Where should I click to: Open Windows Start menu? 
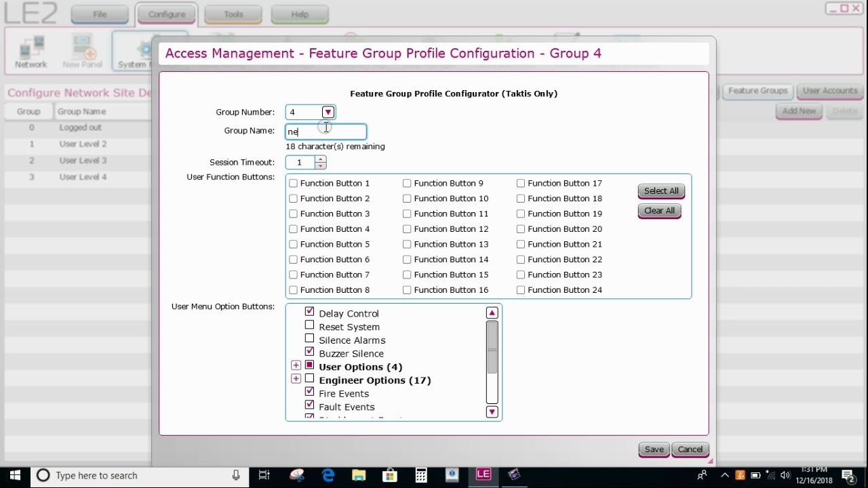[15, 475]
